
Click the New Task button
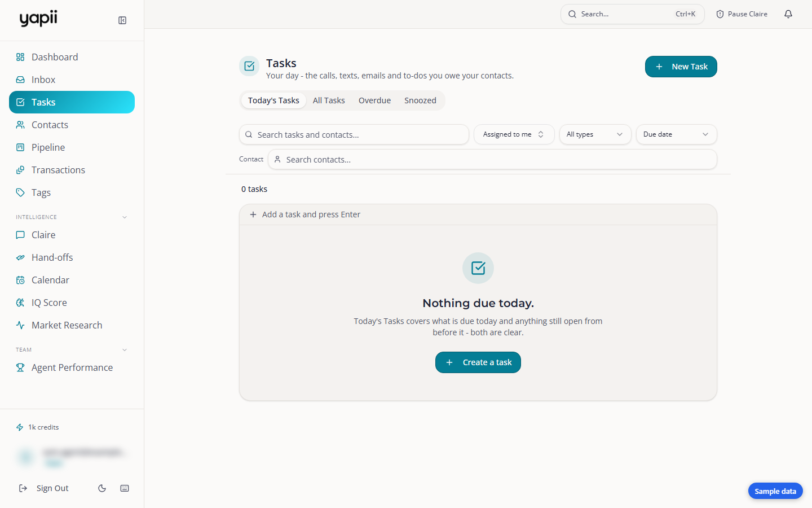(681, 67)
